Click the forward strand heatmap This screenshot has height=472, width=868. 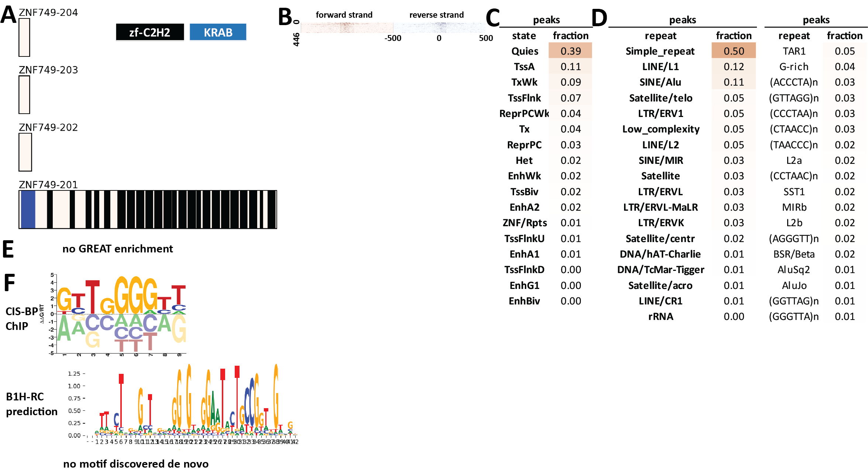pyautogui.click(x=346, y=28)
